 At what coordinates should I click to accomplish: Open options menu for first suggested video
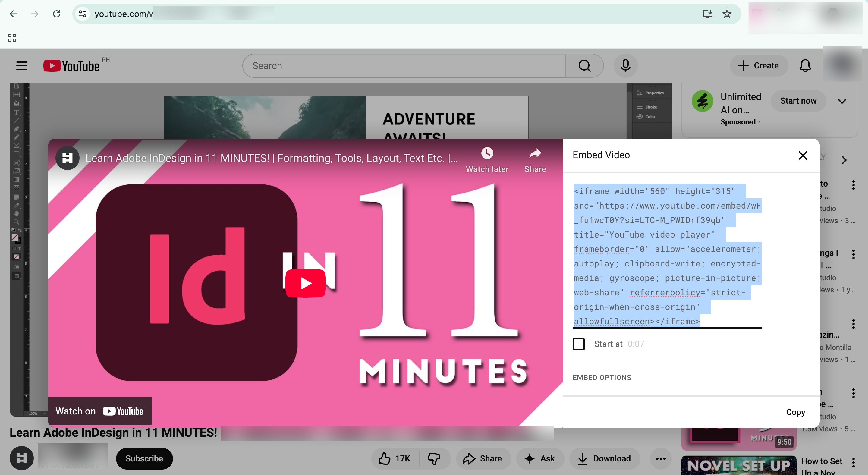(853, 185)
